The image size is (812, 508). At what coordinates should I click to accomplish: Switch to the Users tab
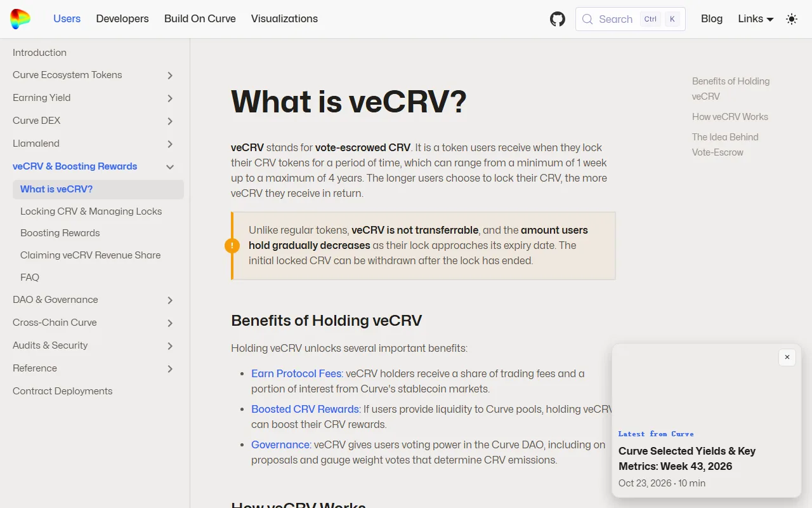67,19
